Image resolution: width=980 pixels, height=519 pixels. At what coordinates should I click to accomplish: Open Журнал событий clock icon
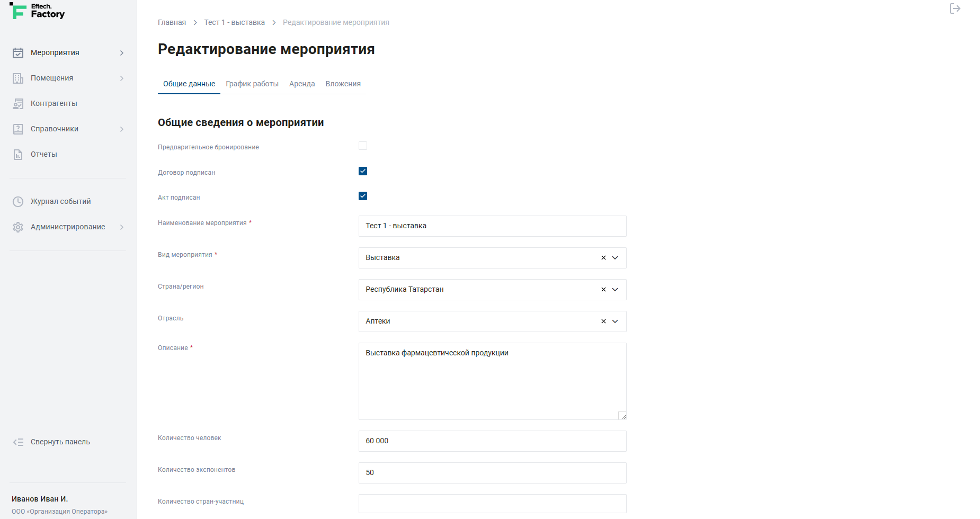pos(18,202)
